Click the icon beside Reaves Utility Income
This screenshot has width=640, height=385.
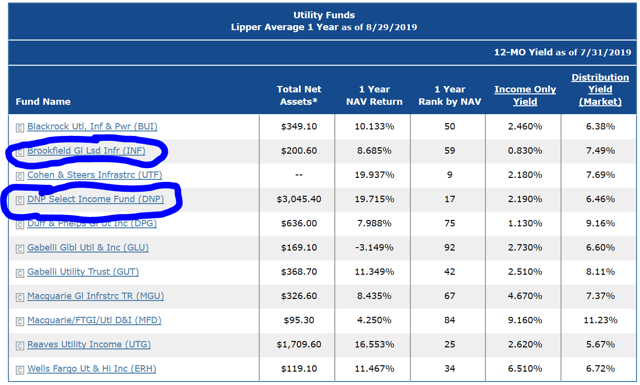[20, 346]
